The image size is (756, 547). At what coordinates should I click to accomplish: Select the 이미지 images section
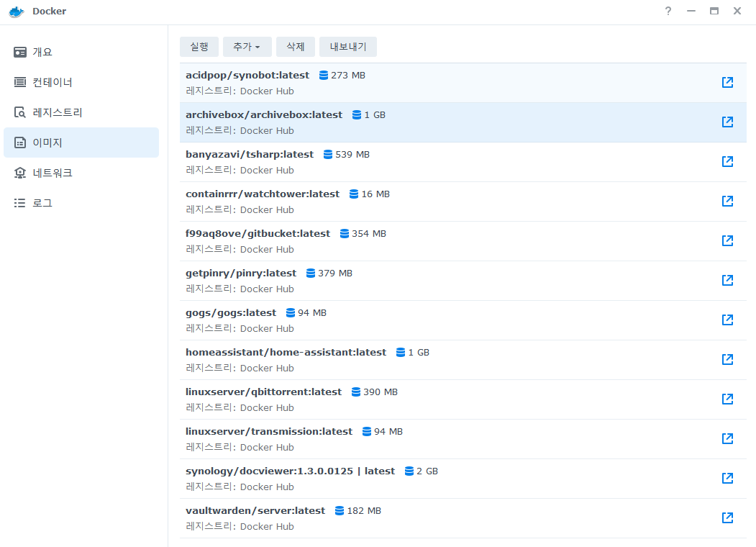click(81, 143)
